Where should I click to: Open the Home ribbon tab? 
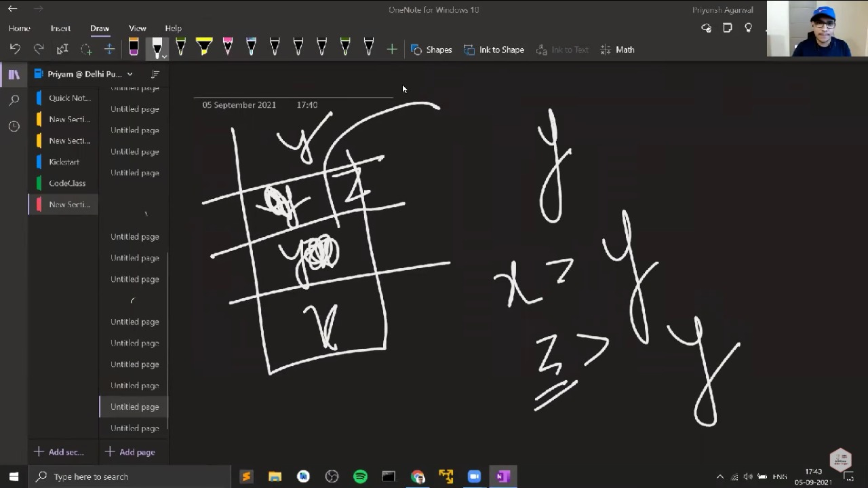[20, 29]
